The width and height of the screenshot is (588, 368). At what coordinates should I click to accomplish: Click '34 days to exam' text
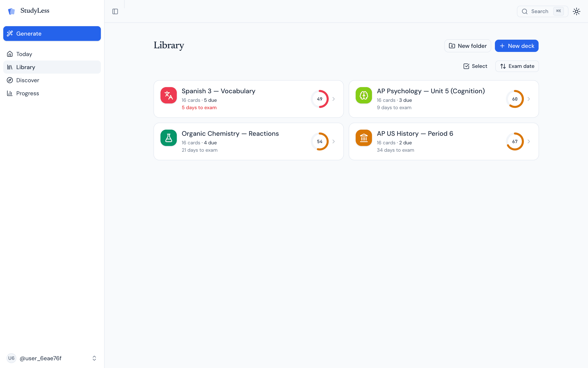tap(395, 150)
